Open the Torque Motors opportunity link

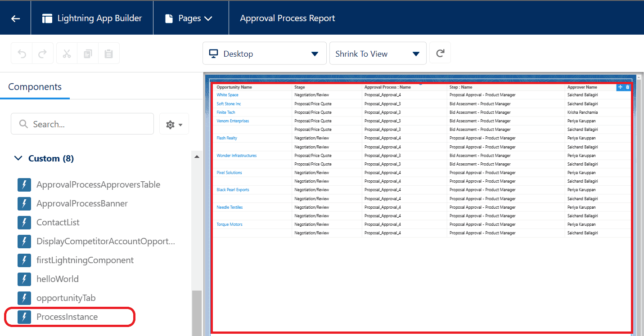tap(230, 224)
